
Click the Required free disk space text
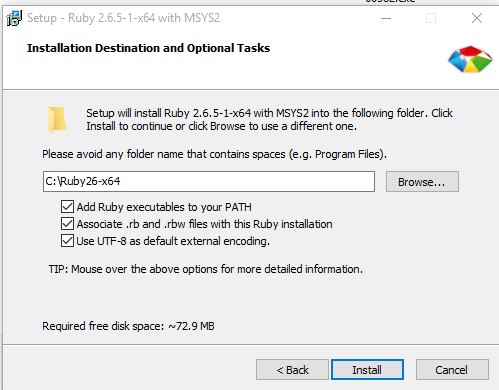click(x=128, y=326)
